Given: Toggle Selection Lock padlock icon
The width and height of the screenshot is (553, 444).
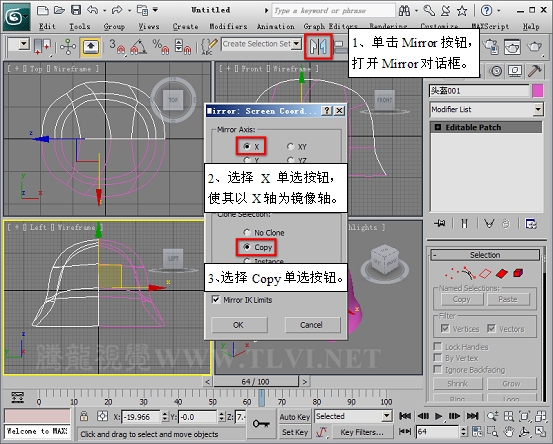Looking at the screenshot, I should click(84, 416).
